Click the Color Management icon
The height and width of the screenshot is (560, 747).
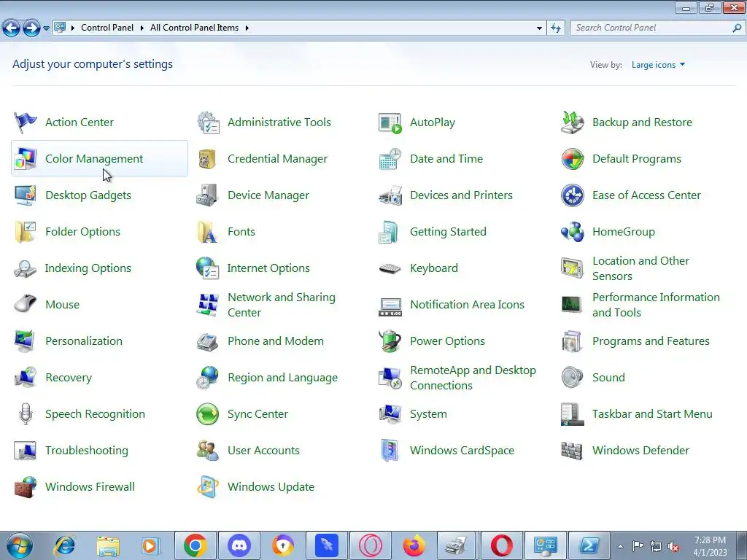pyautogui.click(x=26, y=158)
